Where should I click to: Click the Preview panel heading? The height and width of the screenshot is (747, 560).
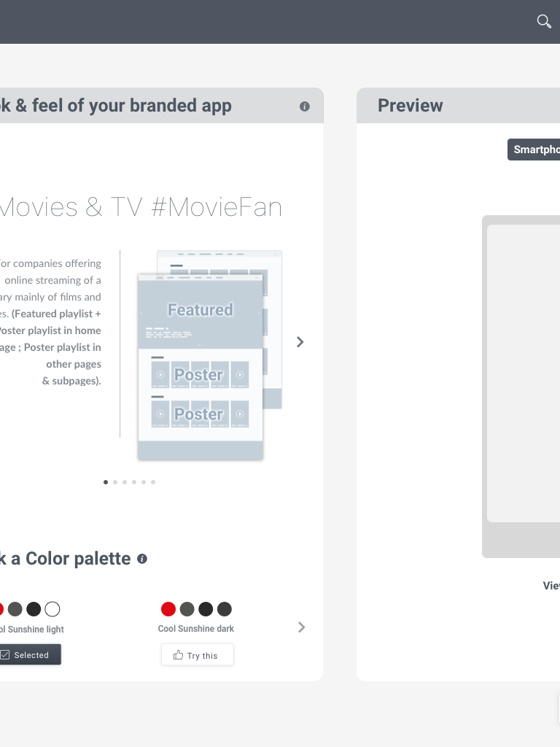410,105
